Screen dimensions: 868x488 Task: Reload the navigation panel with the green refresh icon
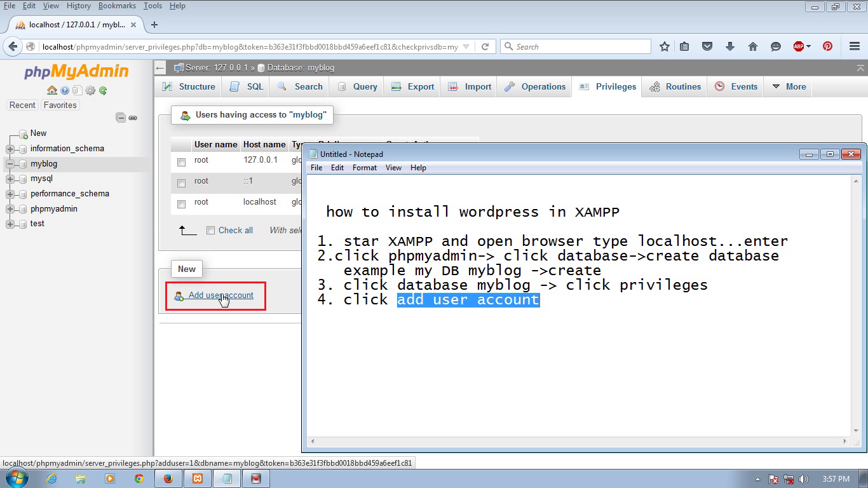[102, 90]
